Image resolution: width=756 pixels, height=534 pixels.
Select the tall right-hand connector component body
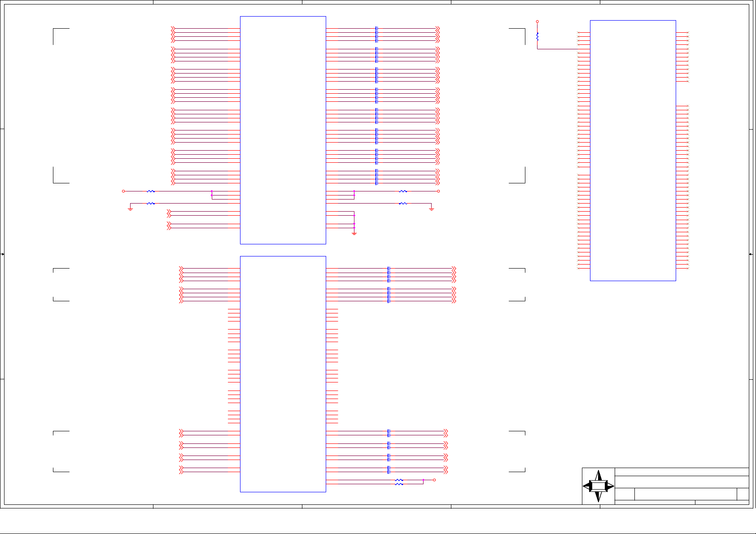coord(633,151)
